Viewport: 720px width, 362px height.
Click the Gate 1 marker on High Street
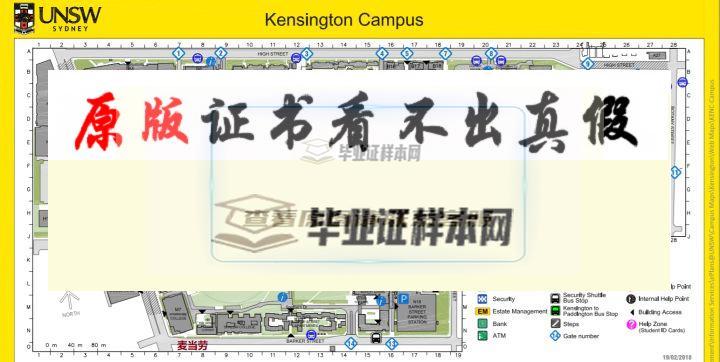pyautogui.click(x=179, y=54)
